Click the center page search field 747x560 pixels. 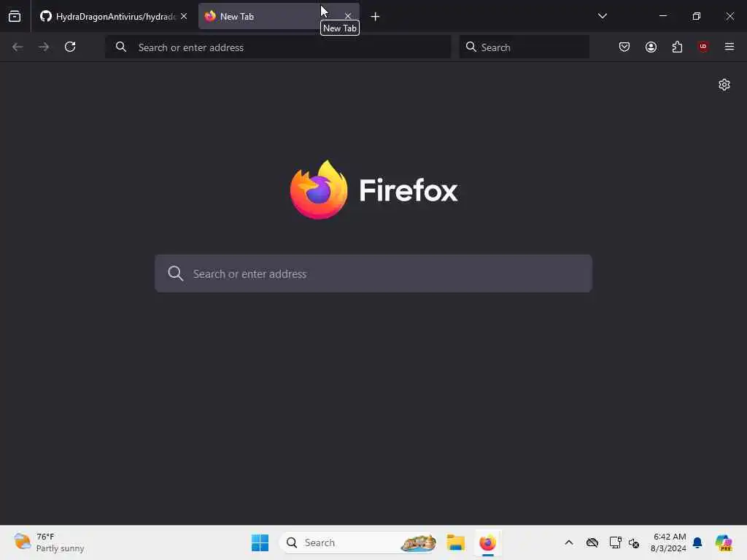point(373,274)
